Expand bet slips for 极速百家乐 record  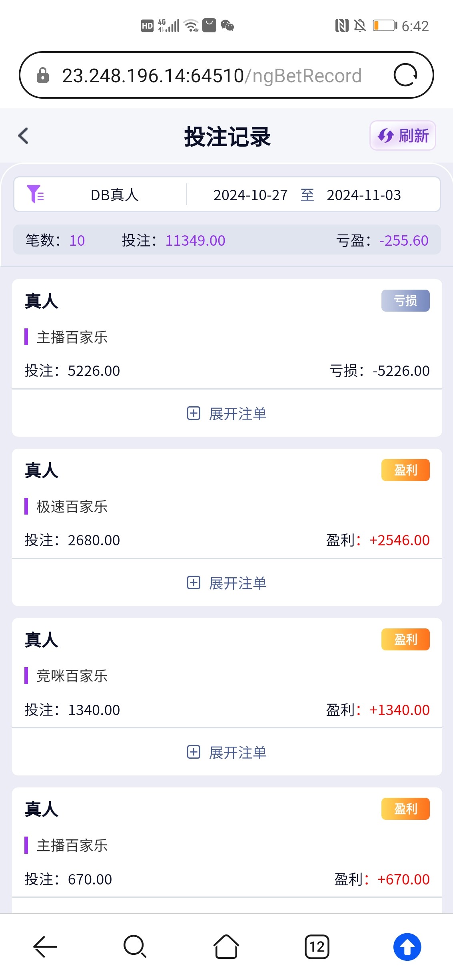pos(227,583)
